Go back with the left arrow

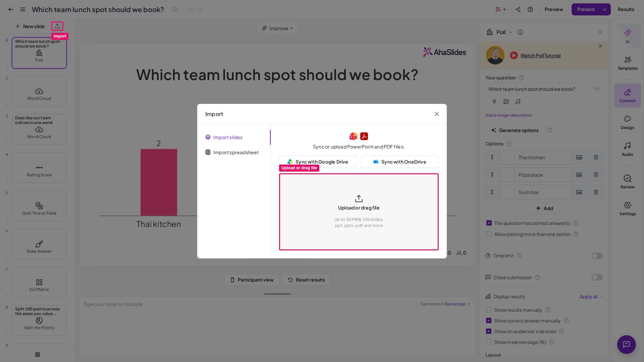click(11, 9)
